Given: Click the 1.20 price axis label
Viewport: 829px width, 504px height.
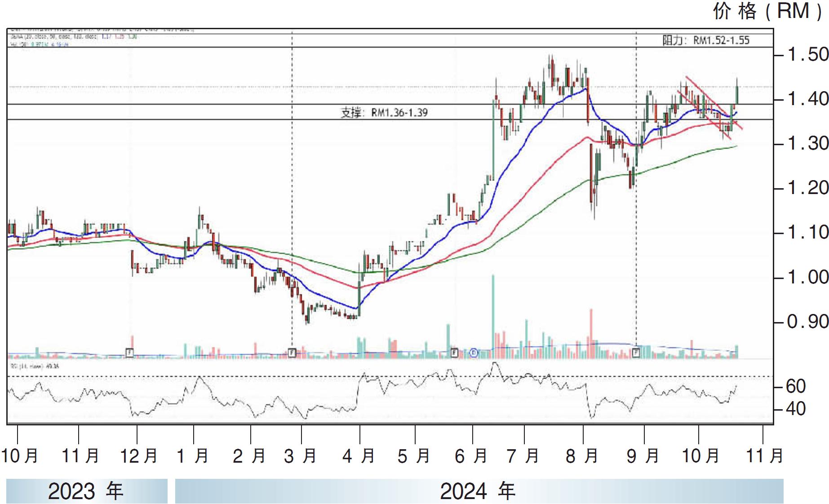Looking at the screenshot, I should (x=808, y=187).
